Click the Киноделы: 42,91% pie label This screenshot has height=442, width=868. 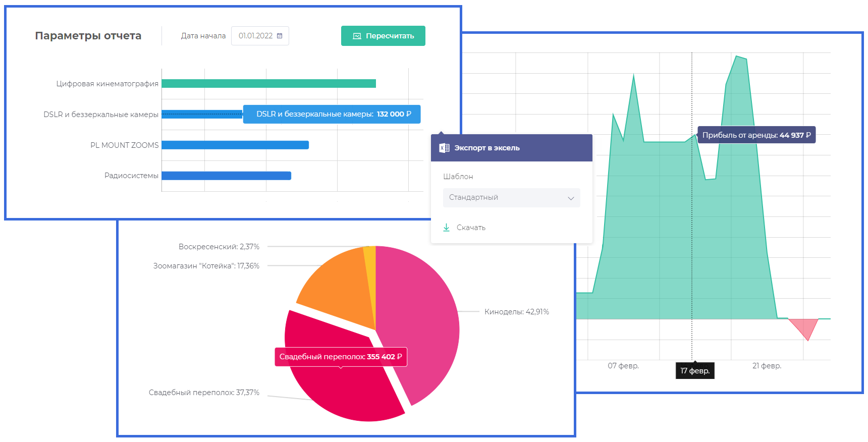tap(517, 312)
